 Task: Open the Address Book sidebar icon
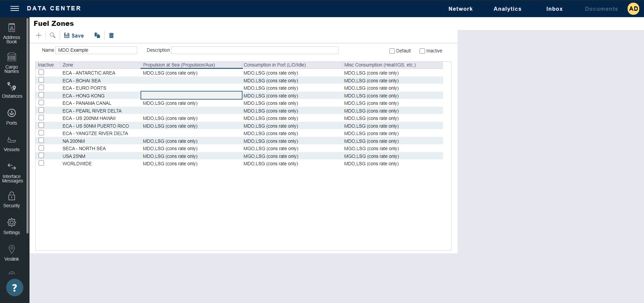coord(12,33)
